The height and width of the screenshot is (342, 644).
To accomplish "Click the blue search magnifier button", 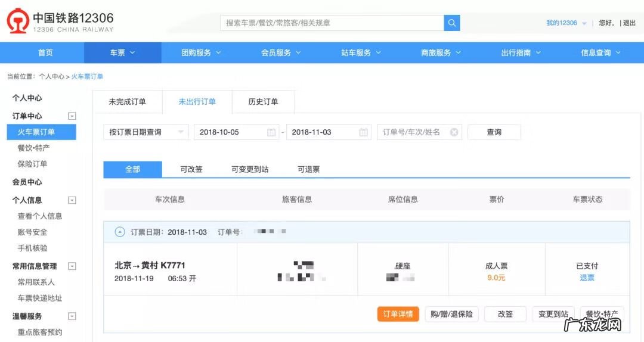I will pyautogui.click(x=452, y=23).
